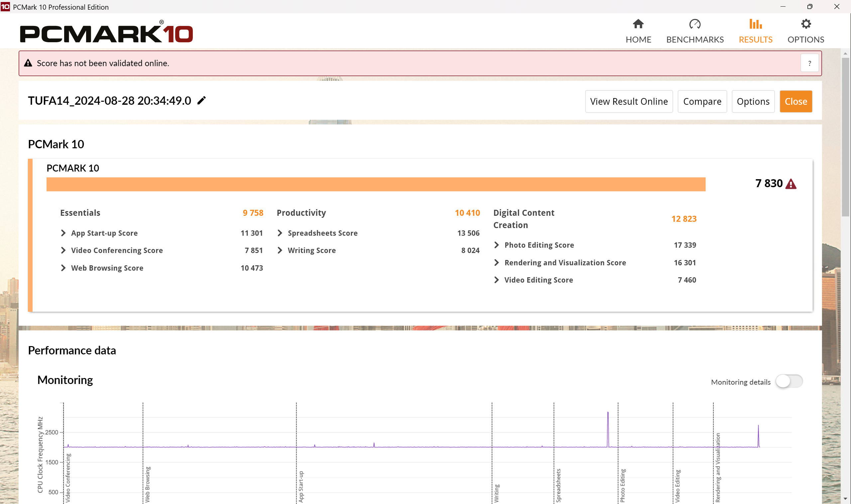Click the red warning triangle beside 7 830

791,184
